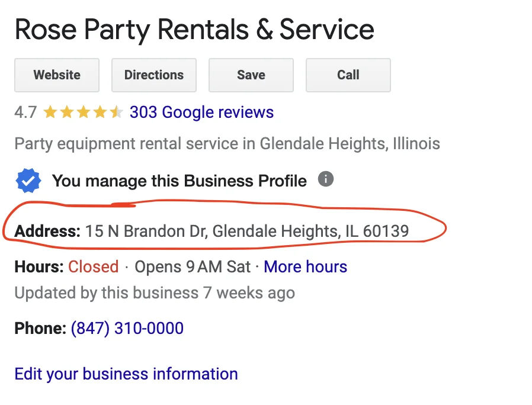Click the gold star rating icons

pos(83,112)
